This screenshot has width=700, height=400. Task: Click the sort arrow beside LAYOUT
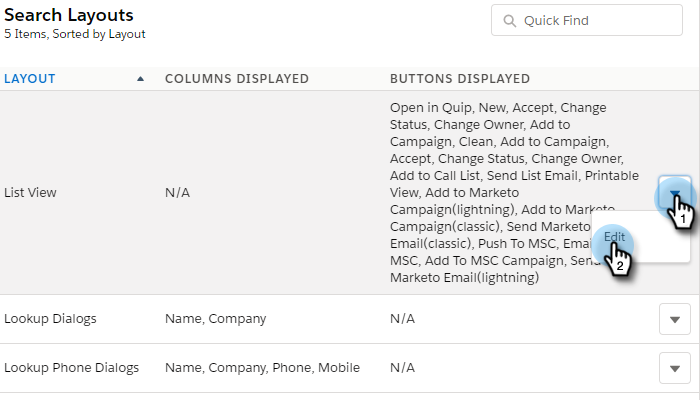pyautogui.click(x=140, y=79)
